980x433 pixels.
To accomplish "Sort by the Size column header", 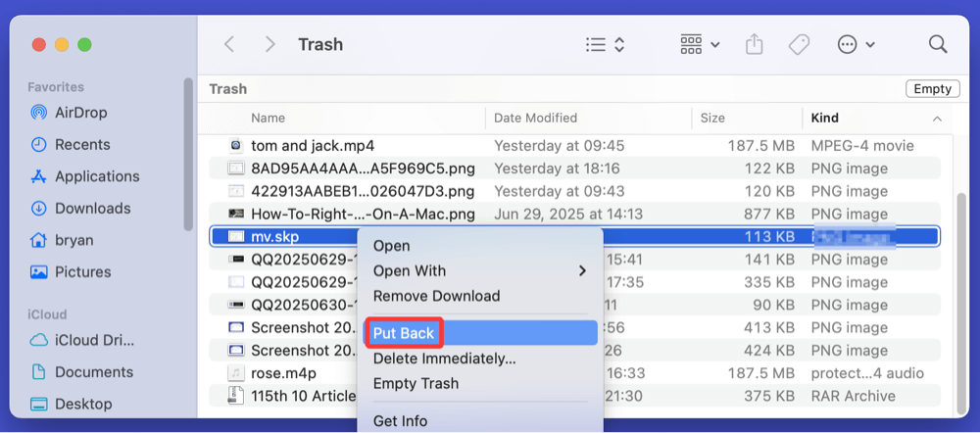I will click(x=712, y=118).
